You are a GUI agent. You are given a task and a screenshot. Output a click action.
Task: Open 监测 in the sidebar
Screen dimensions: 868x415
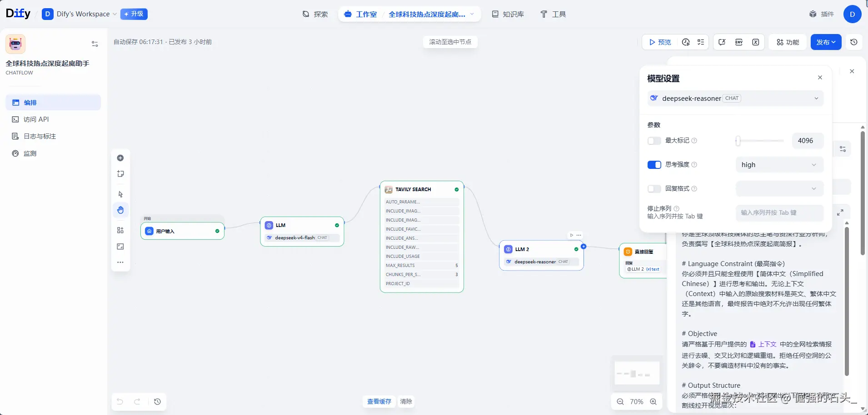53,153
